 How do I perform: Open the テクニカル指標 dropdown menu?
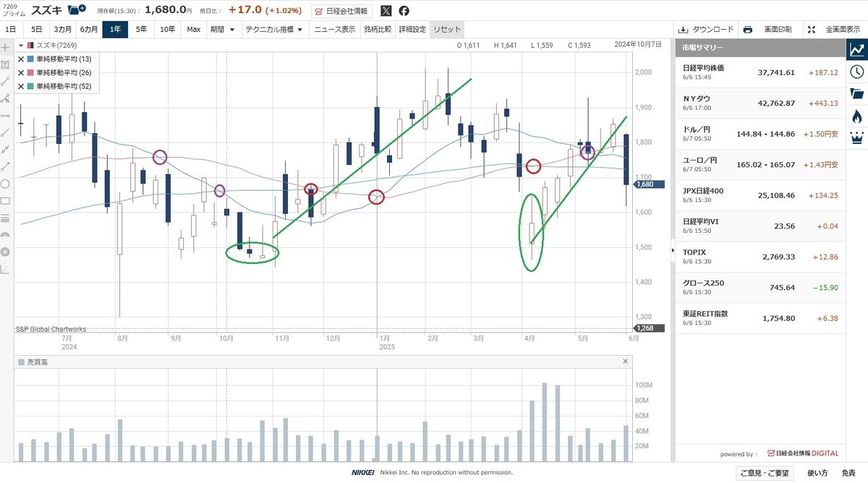[x=276, y=30]
